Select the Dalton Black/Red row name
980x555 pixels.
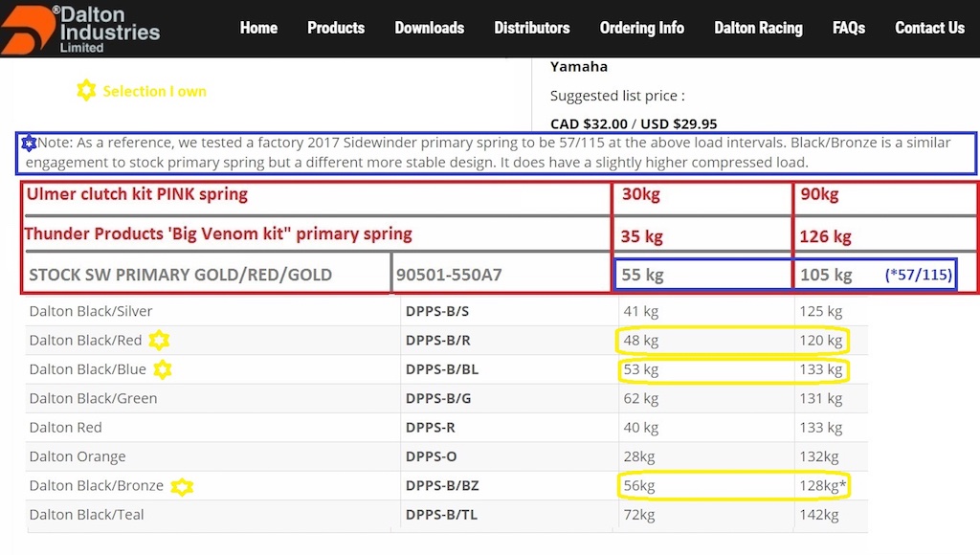85,340
